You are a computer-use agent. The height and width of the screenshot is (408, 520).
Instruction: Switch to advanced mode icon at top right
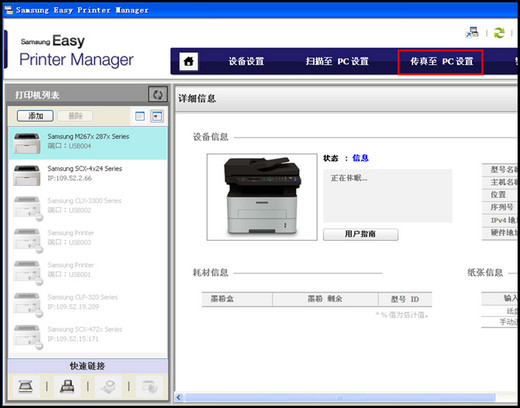tap(472, 33)
